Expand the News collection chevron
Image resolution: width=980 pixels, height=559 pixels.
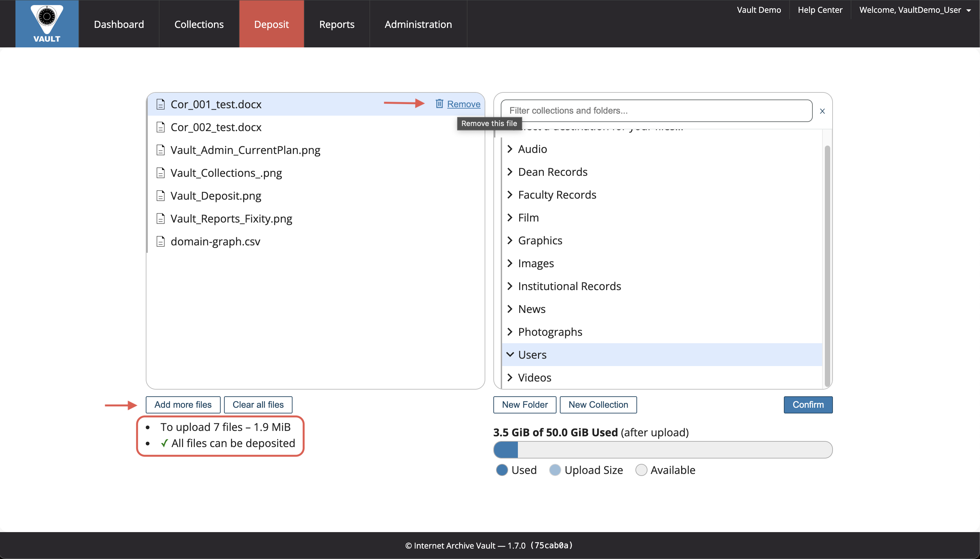pos(510,309)
